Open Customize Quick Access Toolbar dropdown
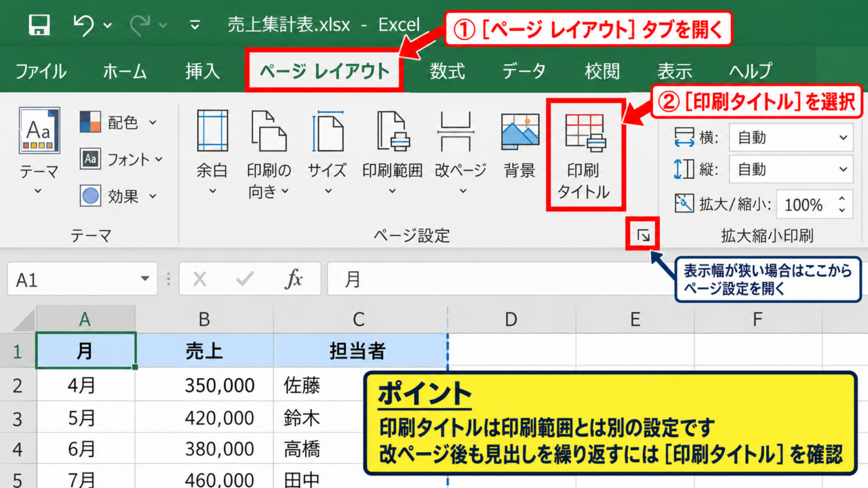868x488 pixels. coord(195,26)
